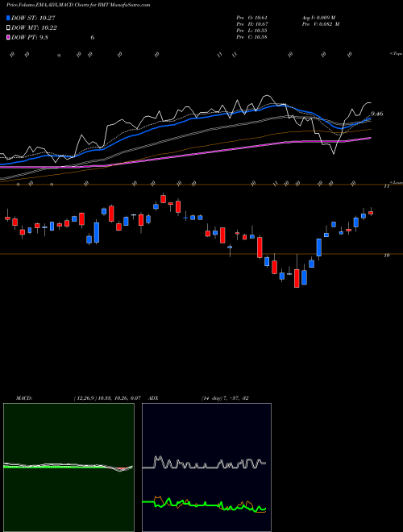Click the large red candle at the lowest price point
Screen dimensions: 403x532
(297, 278)
